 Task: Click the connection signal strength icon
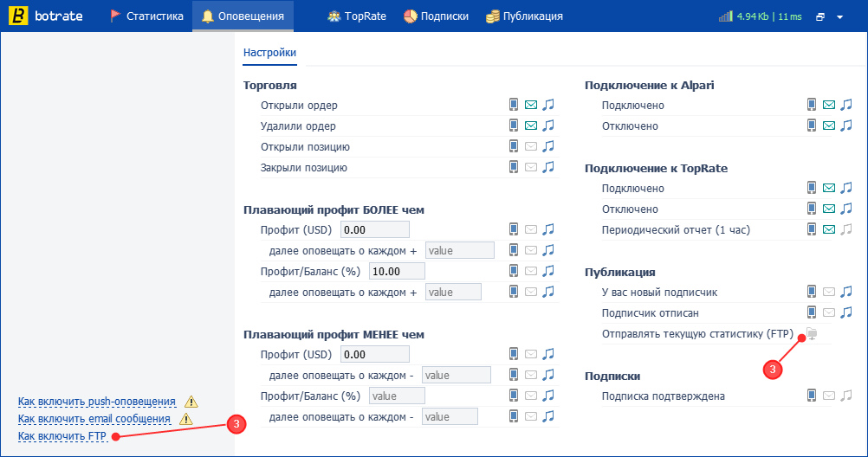tap(725, 16)
